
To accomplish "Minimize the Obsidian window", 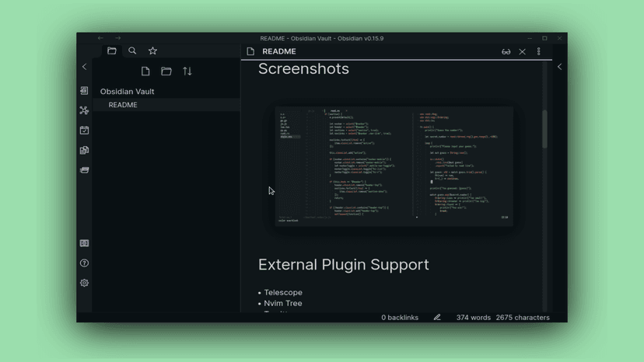I will click(530, 38).
